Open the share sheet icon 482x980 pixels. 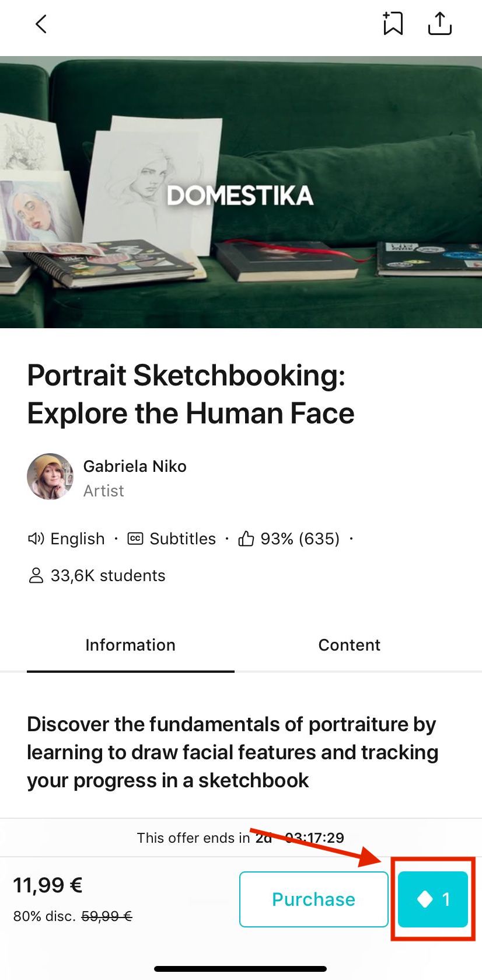pyautogui.click(x=439, y=23)
